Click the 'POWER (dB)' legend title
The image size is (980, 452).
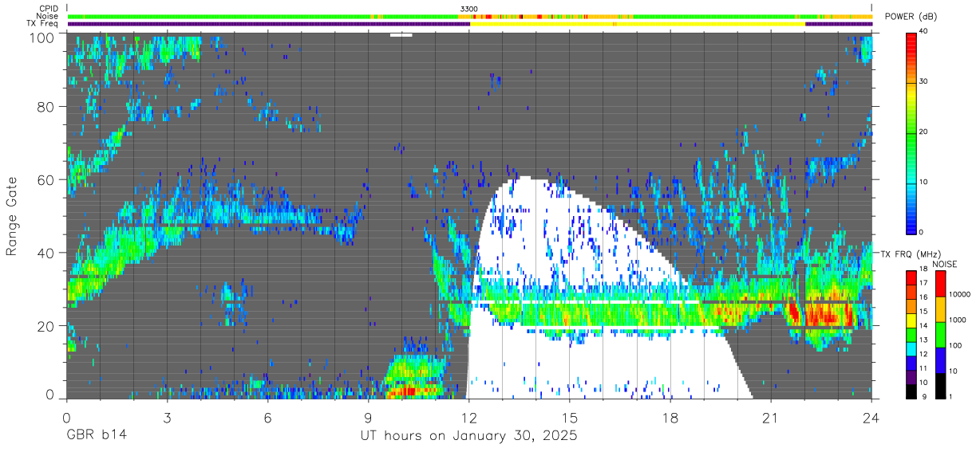(911, 17)
